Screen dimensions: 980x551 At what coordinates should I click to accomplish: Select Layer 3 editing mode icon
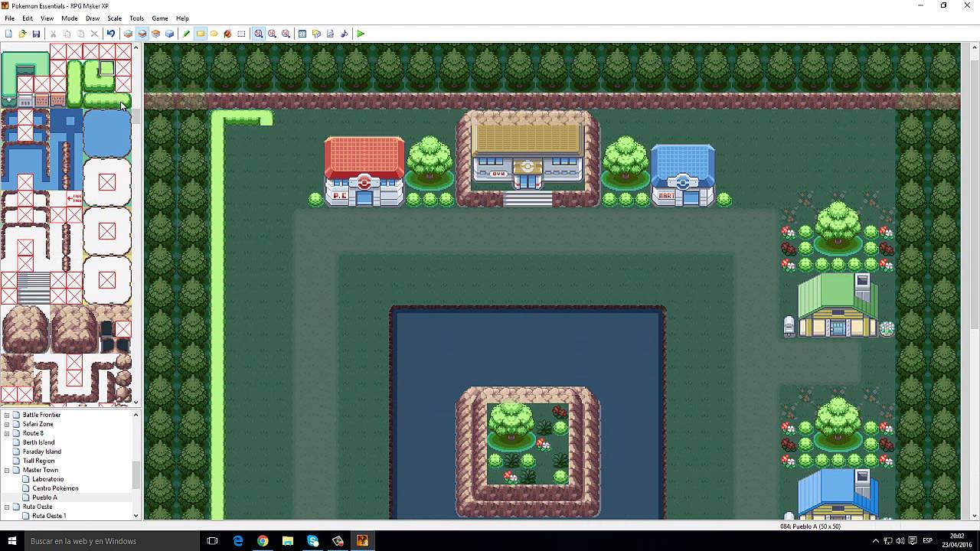coord(155,34)
